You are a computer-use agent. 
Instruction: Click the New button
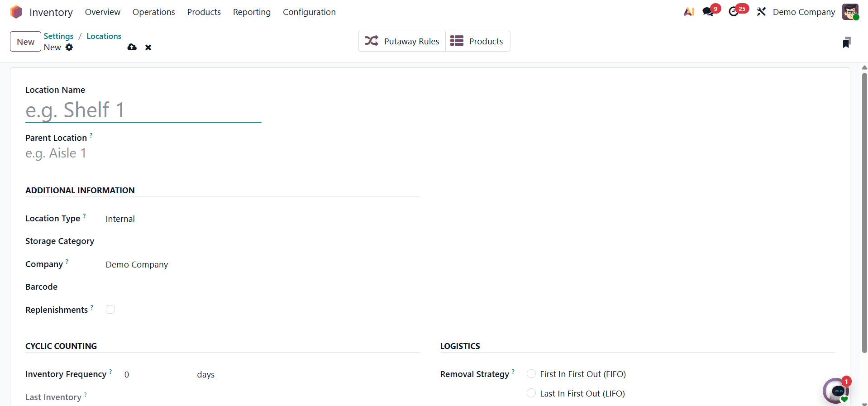point(25,42)
